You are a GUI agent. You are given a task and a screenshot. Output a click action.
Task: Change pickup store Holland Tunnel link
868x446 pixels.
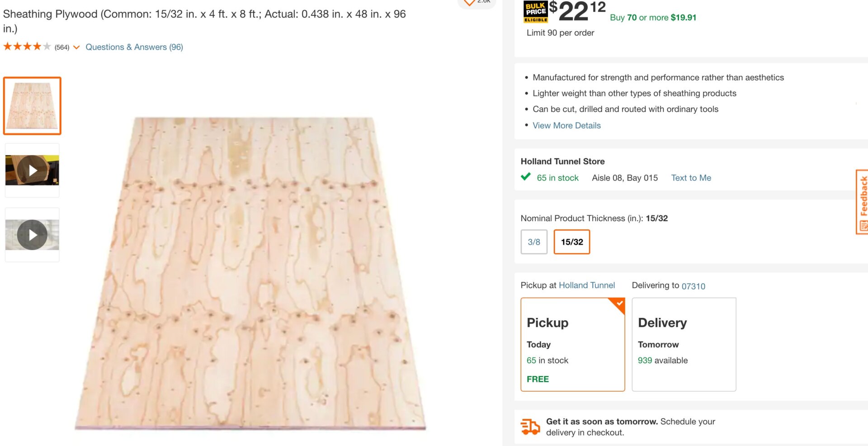(x=587, y=285)
